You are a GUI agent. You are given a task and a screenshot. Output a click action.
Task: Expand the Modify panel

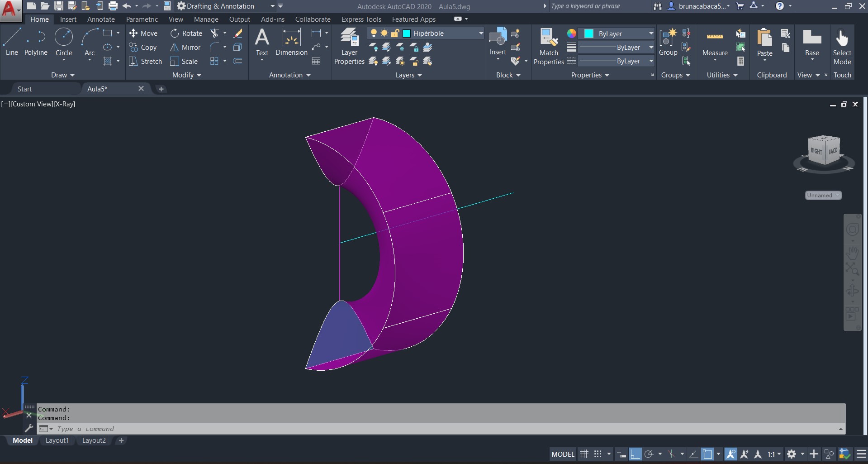coord(187,75)
